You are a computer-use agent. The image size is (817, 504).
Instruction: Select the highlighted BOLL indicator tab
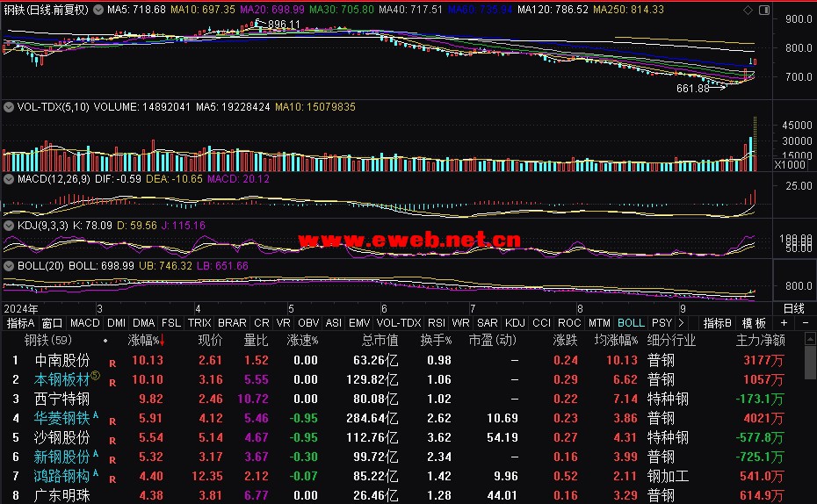(631, 323)
